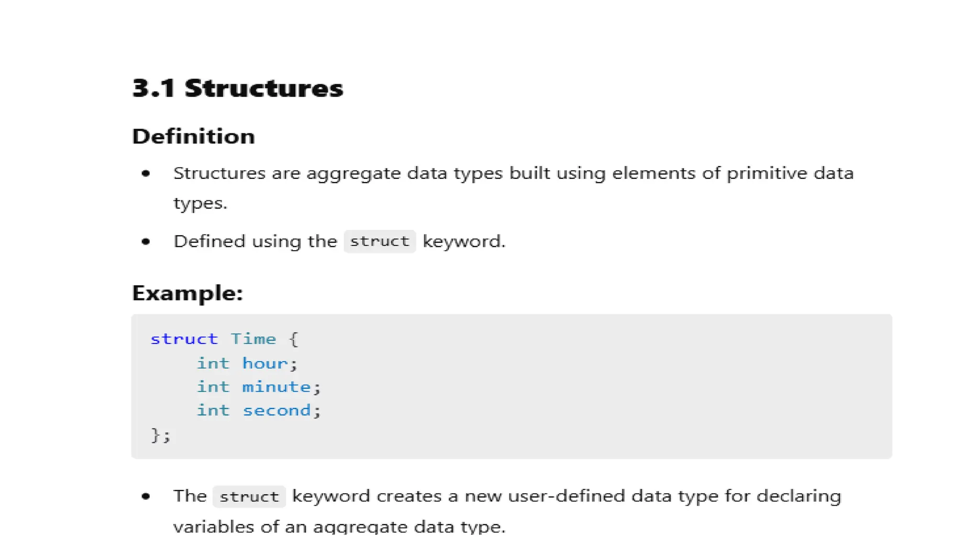The height and width of the screenshot is (551, 980).
Task: Click the 'minute' member in code block
Action: tap(277, 386)
